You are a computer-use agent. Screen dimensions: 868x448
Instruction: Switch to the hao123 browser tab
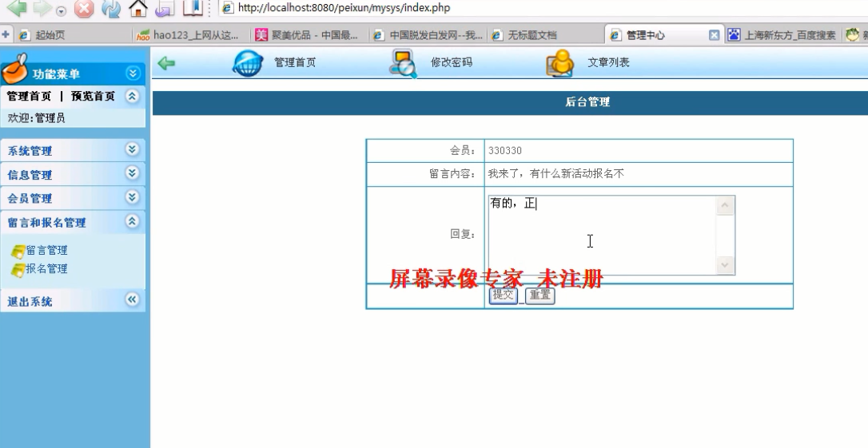point(192,35)
